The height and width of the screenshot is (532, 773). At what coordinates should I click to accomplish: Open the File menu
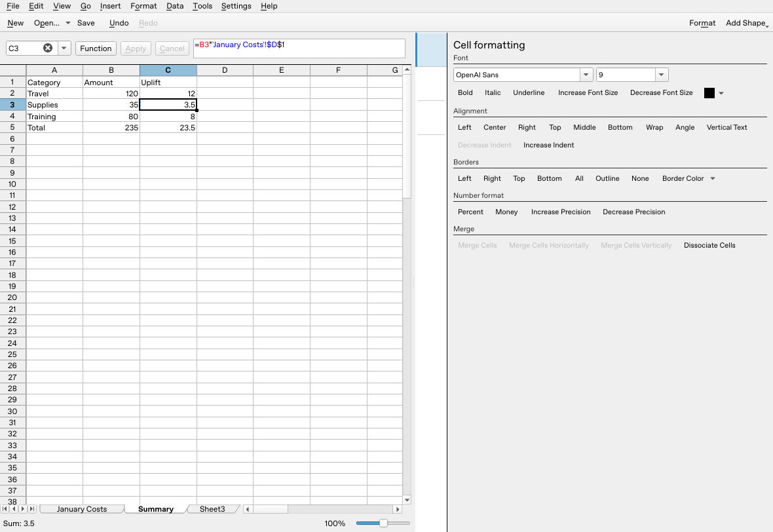click(13, 6)
